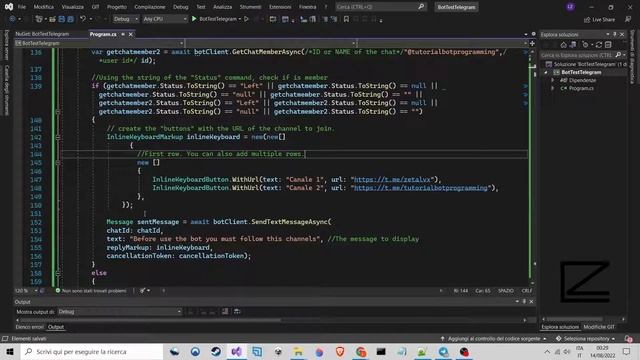The image size is (640, 360).
Task: Click the Start Without Debugging outline arrow
Action: 246,19
